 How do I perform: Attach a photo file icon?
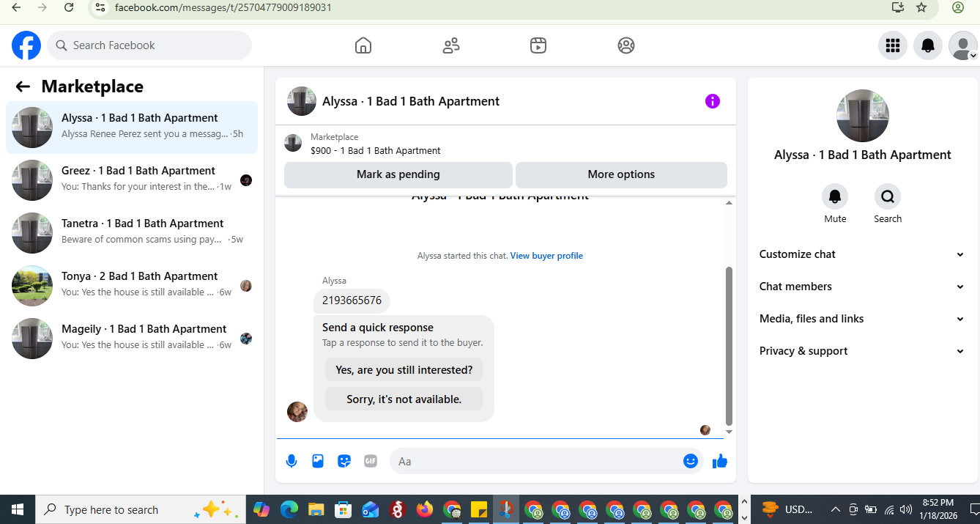[x=318, y=461]
